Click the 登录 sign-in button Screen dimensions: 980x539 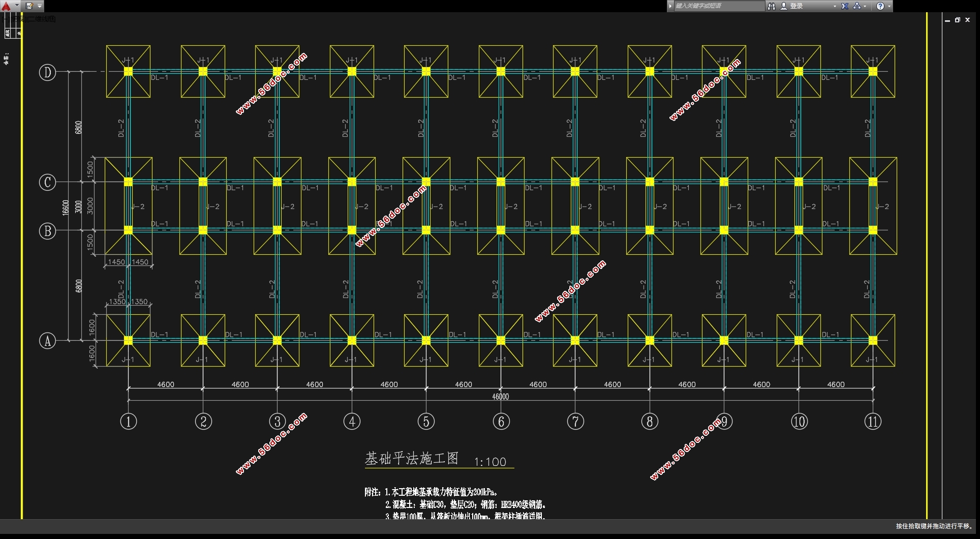click(797, 6)
